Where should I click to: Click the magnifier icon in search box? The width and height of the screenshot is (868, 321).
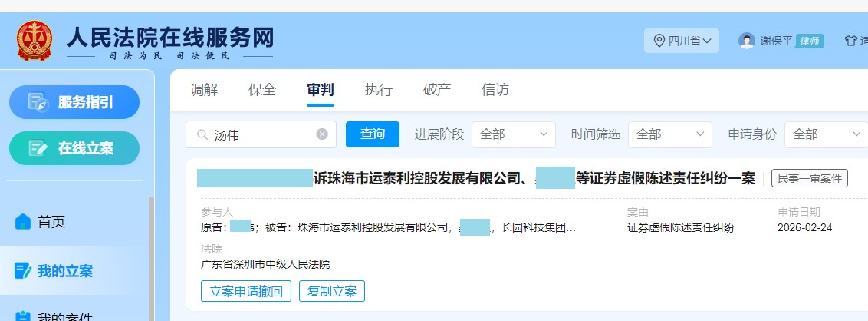click(x=202, y=134)
